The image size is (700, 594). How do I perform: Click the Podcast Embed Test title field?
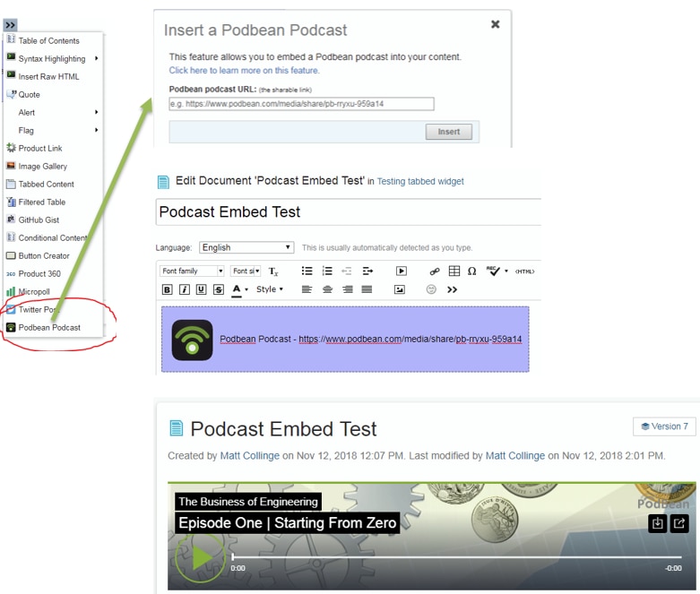coord(349,212)
